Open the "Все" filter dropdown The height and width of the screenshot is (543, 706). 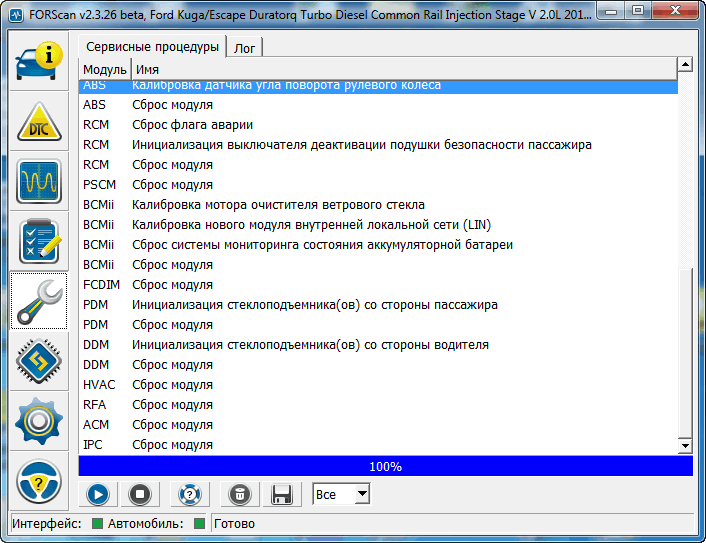point(341,494)
